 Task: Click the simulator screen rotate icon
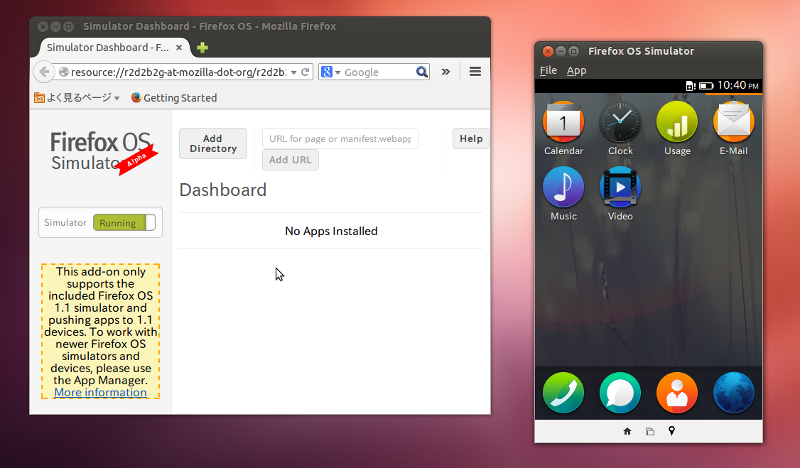649,431
